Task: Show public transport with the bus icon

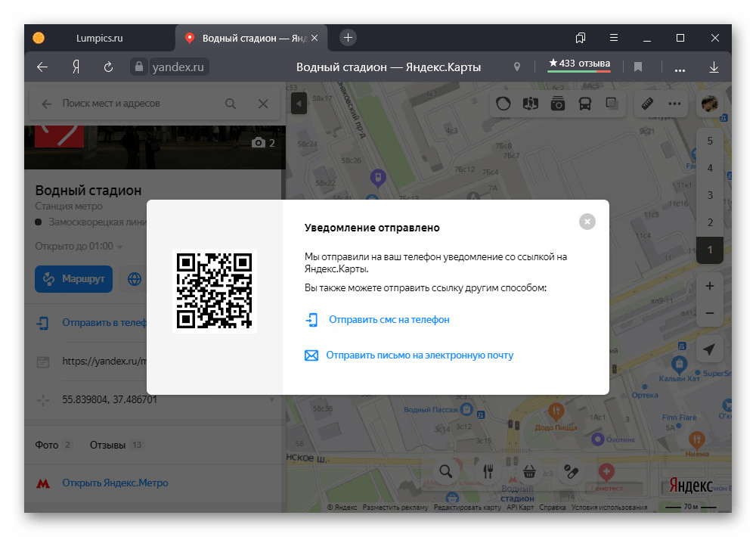Action: [584, 104]
